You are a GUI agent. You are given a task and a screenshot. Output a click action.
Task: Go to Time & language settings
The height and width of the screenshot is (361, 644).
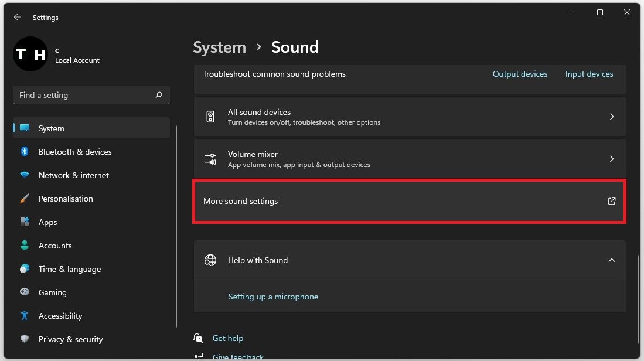click(x=69, y=269)
